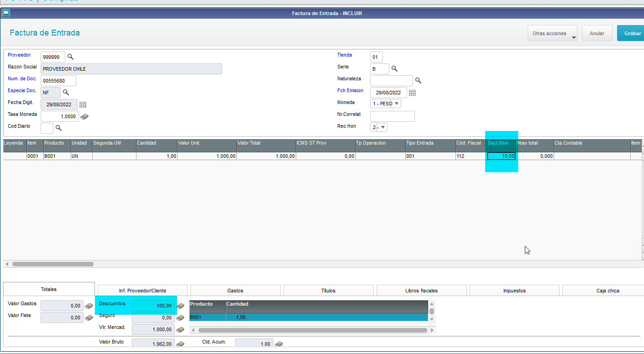Select the Cód. Fiscal cell 112
644x354 pixels.
point(471,156)
